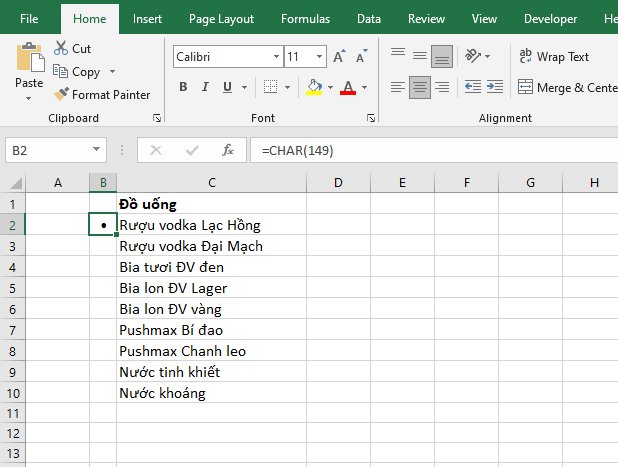
Task: Click the Format Painter brush
Action: click(x=61, y=95)
